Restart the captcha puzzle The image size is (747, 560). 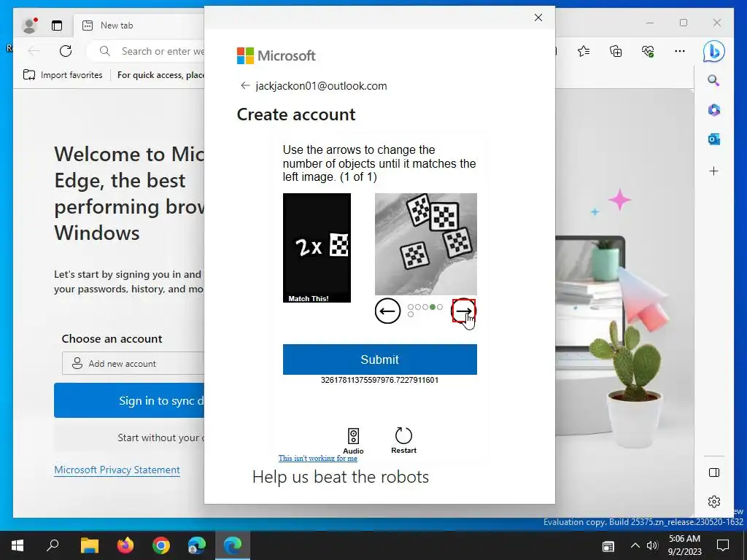tap(403, 440)
